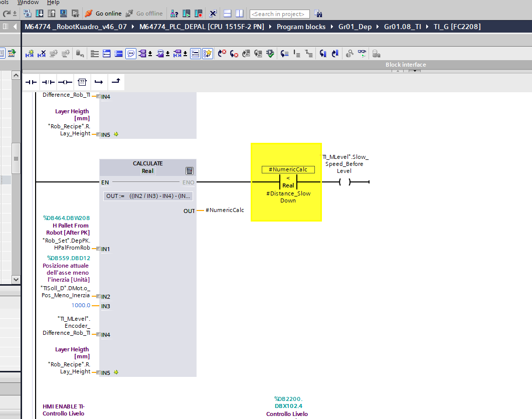Click the consistency check icon
The image size is (532, 419).
coord(270,54)
